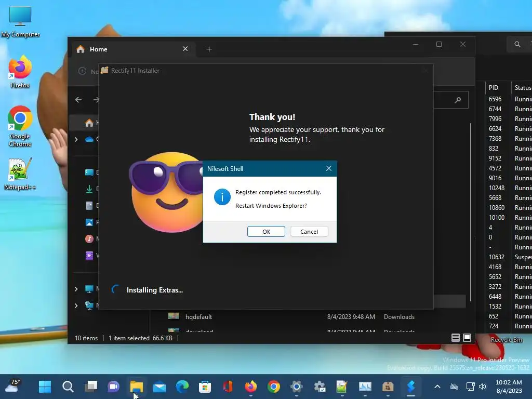Confirm restart with the OK button

point(266,231)
